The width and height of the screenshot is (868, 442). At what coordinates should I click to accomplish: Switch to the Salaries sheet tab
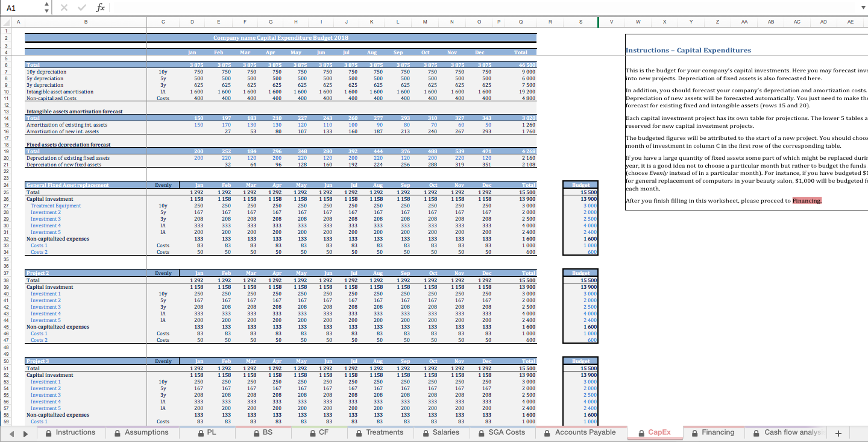pyautogui.click(x=441, y=432)
